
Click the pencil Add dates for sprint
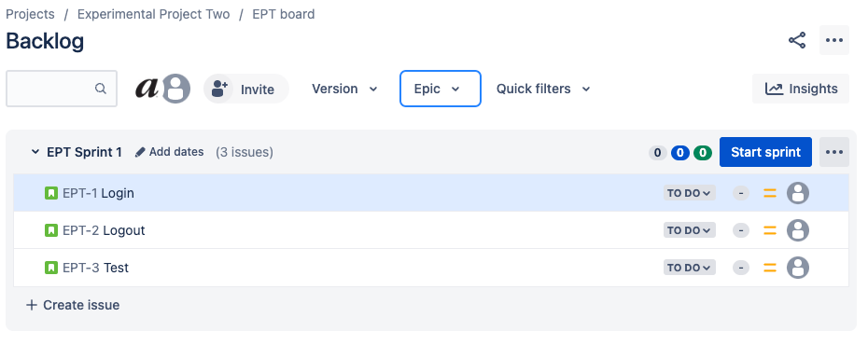click(x=169, y=152)
